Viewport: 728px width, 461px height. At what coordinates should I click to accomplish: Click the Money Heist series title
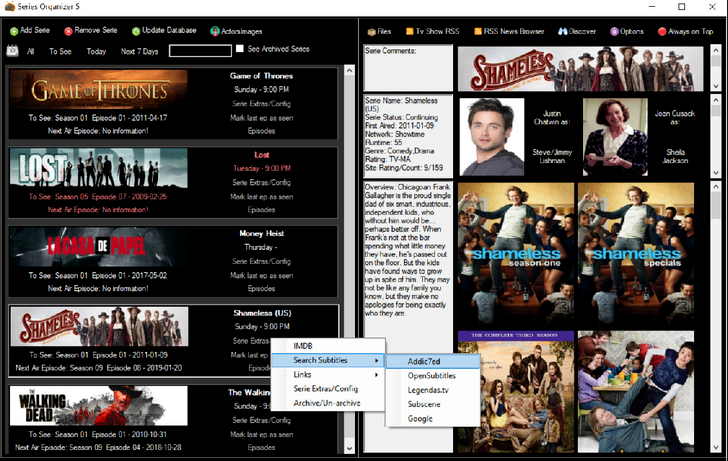(261, 234)
